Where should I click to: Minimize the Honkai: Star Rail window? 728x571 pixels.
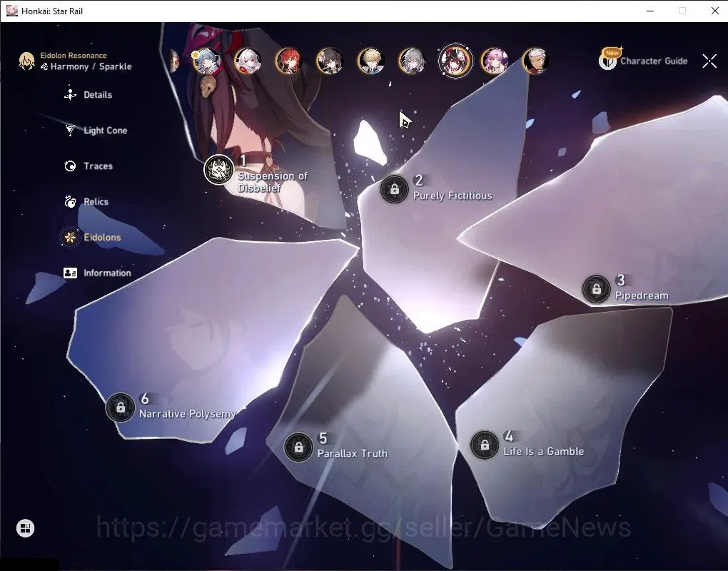(650, 11)
